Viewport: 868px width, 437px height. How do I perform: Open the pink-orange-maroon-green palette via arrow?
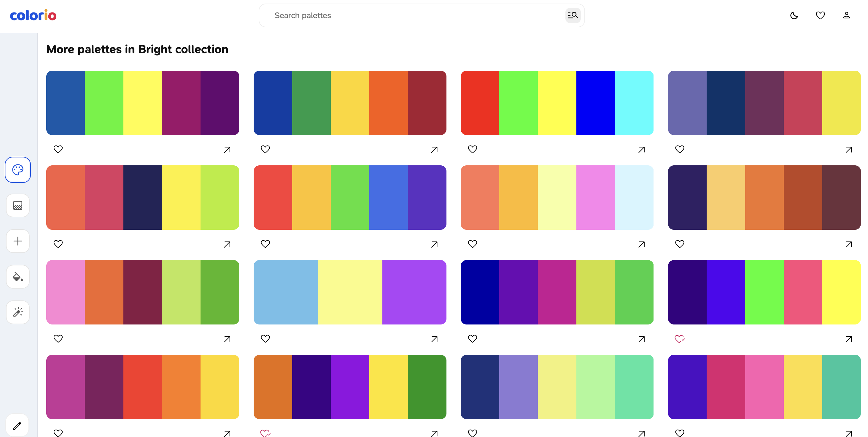(227, 339)
